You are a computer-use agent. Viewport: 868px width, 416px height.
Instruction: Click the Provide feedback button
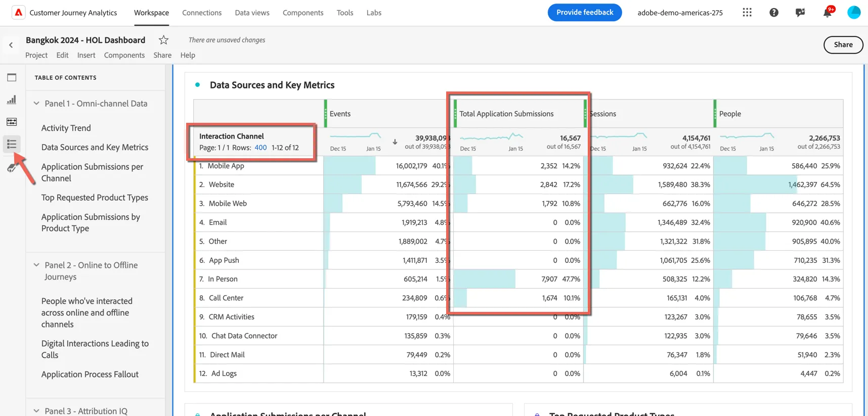click(x=585, y=13)
